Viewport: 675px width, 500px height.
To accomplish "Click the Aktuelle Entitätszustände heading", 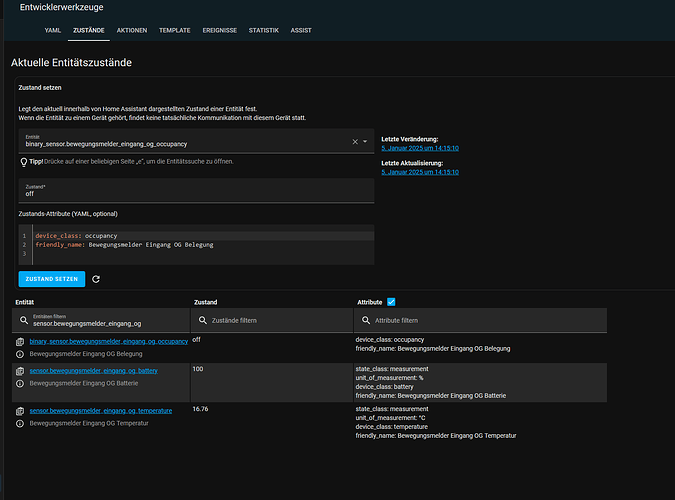I will [x=71, y=62].
